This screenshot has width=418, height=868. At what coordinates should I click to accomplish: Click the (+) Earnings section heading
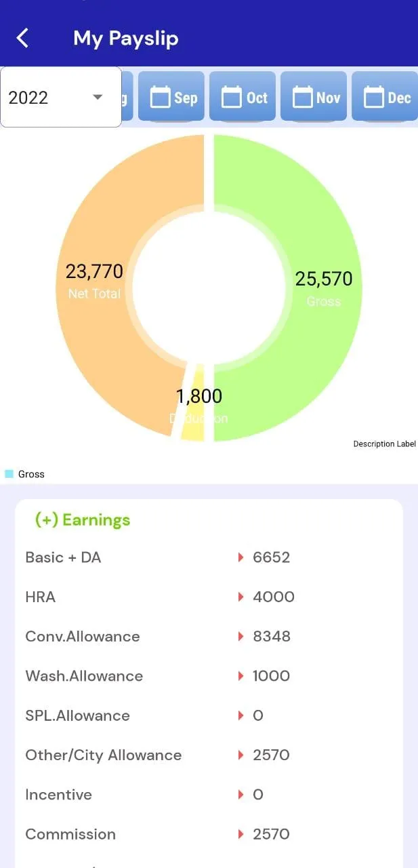83,520
